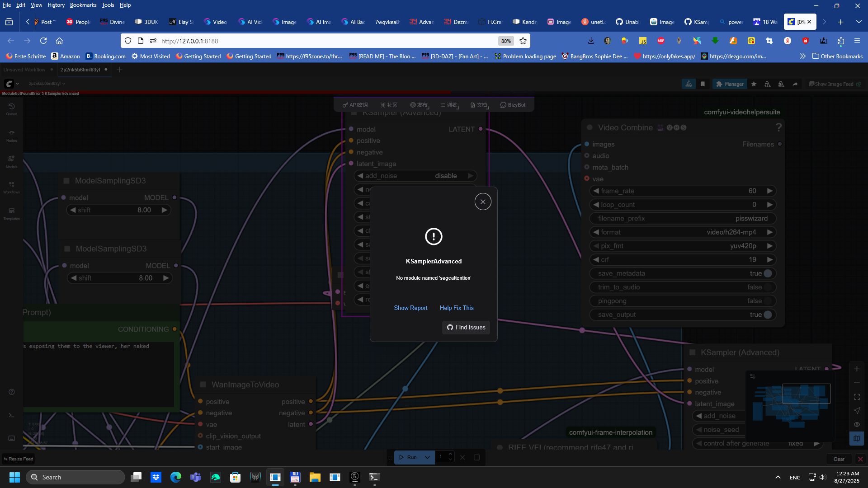Switch to the Unsaved Workflow tab
The image size is (868, 488).
[24, 70]
